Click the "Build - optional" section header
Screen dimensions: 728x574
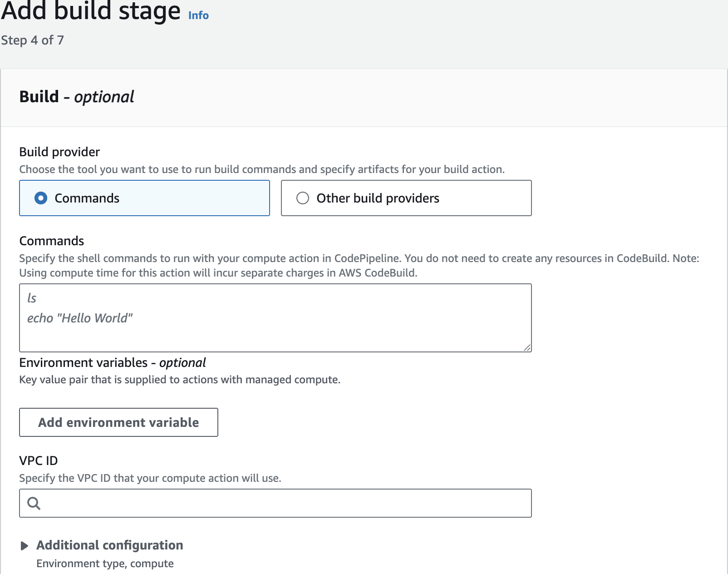76,97
